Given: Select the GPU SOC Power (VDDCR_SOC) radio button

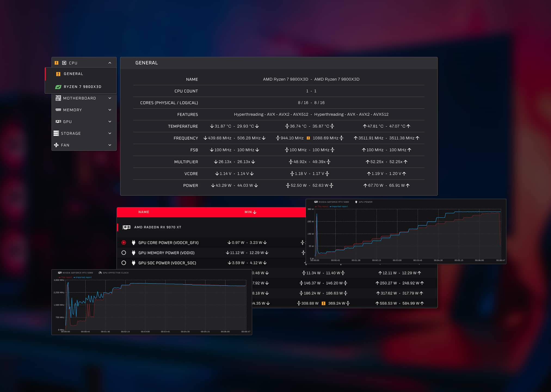Looking at the screenshot, I should pos(124,263).
